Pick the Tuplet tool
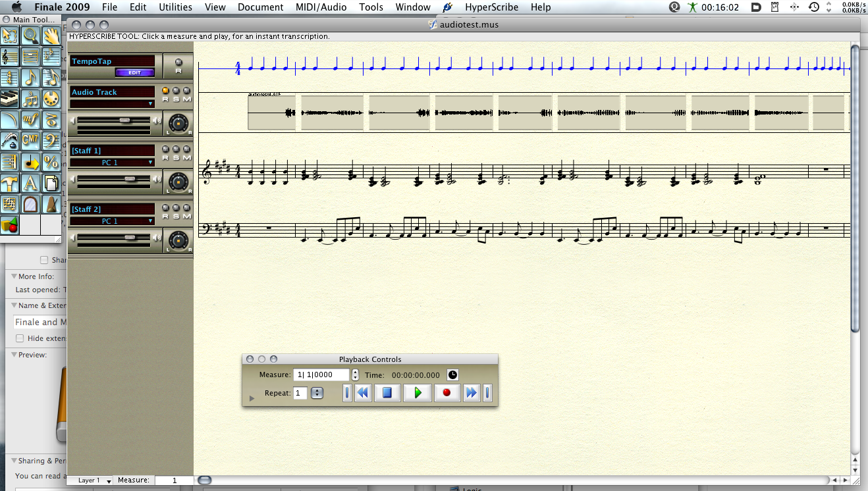 click(30, 99)
